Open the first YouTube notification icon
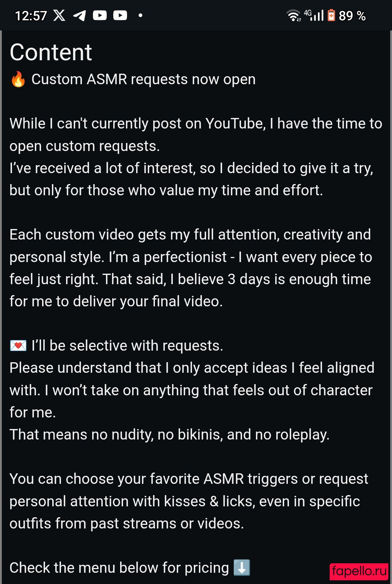Viewport: 392px width, 584px height. click(100, 15)
